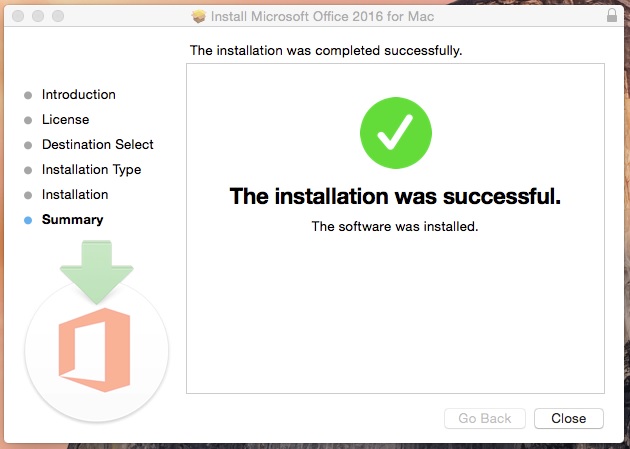
Task: Click the package icon beside window title
Action: (198, 16)
